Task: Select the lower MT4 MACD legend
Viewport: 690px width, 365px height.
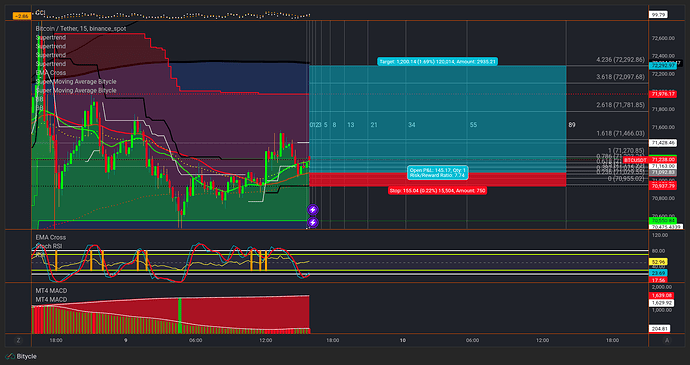Action: (51, 299)
